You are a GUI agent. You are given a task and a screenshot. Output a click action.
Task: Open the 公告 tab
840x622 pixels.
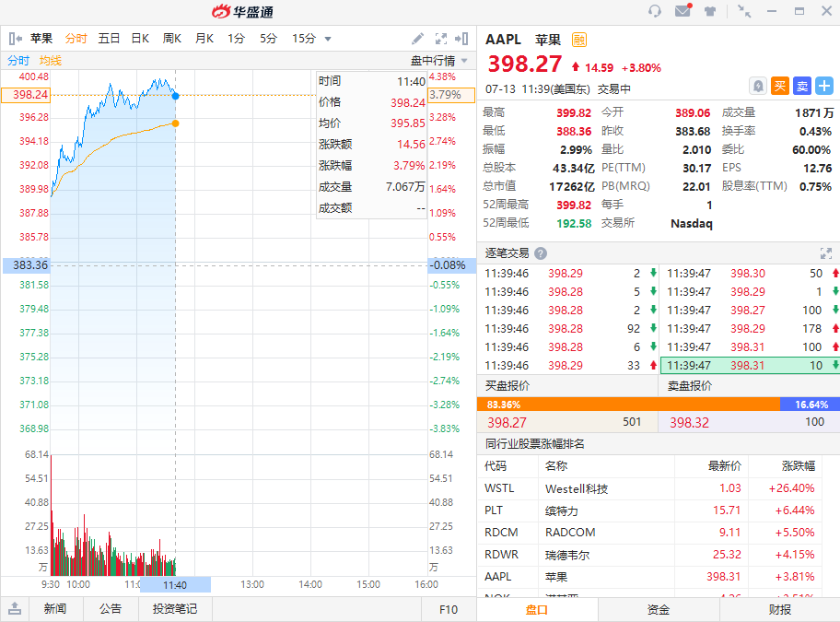coord(111,608)
